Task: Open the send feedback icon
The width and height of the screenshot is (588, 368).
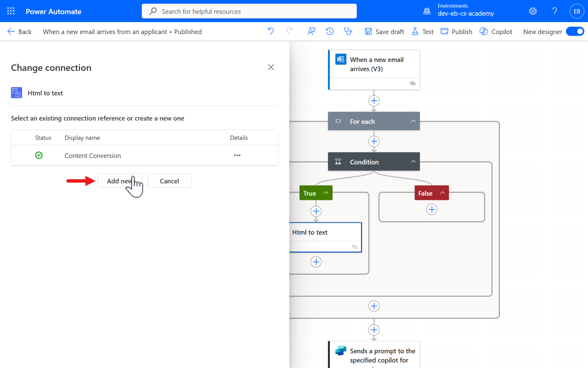Action: pyautogui.click(x=311, y=32)
